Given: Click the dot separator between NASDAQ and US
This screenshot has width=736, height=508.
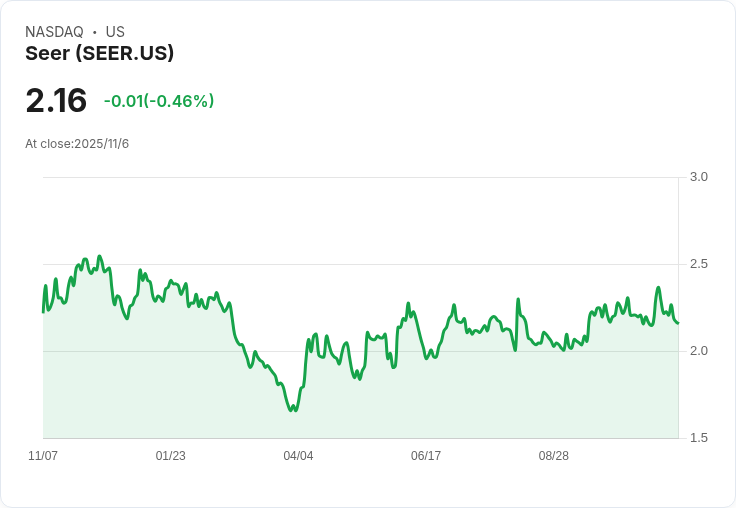Looking at the screenshot, I should pyautogui.click(x=94, y=32).
